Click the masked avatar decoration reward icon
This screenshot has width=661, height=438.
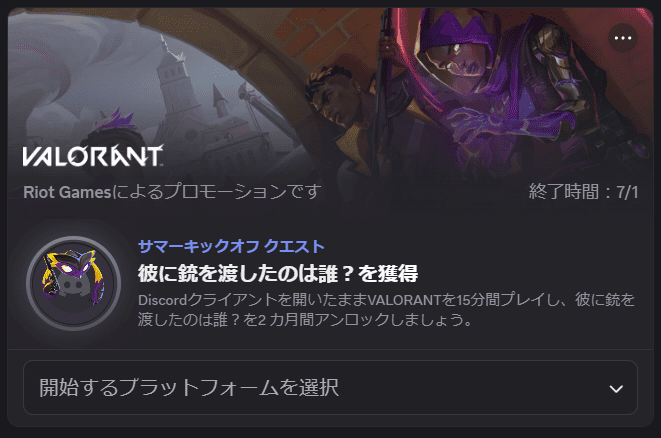click(73, 283)
